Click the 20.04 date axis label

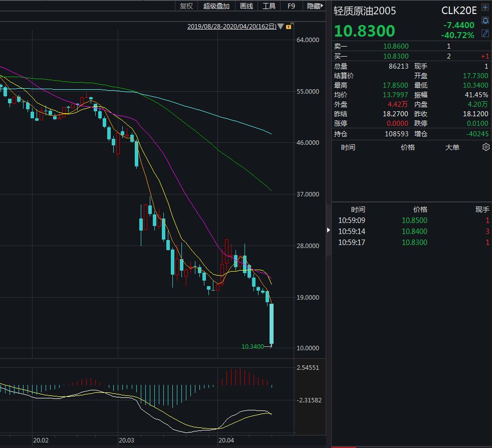[x=226, y=440]
